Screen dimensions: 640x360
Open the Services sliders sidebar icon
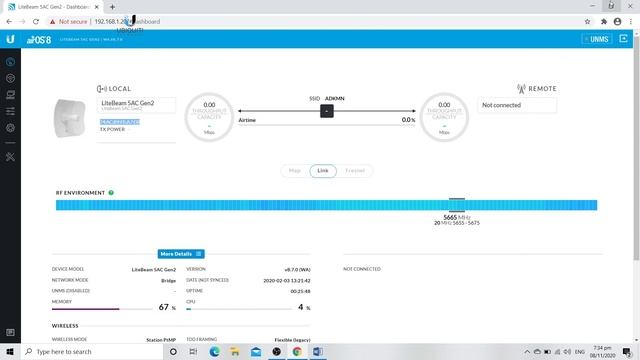pyautogui.click(x=10, y=111)
